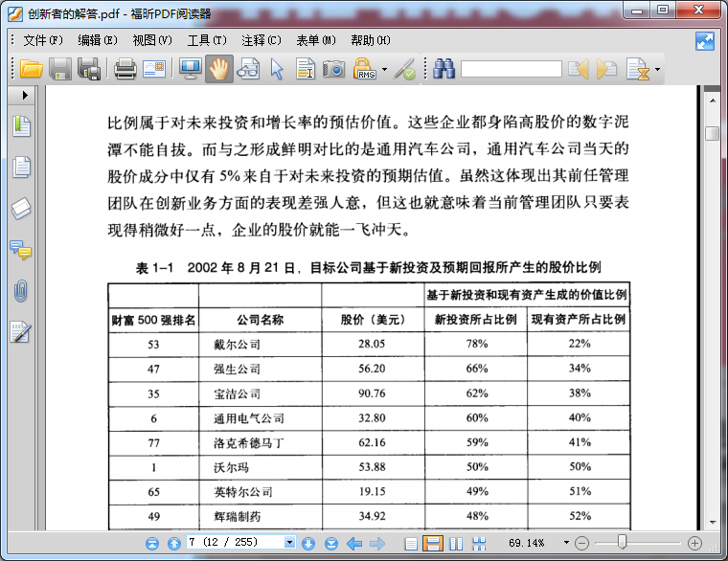Open the 编辑(E) menu
This screenshot has width=728, height=561.
98,41
